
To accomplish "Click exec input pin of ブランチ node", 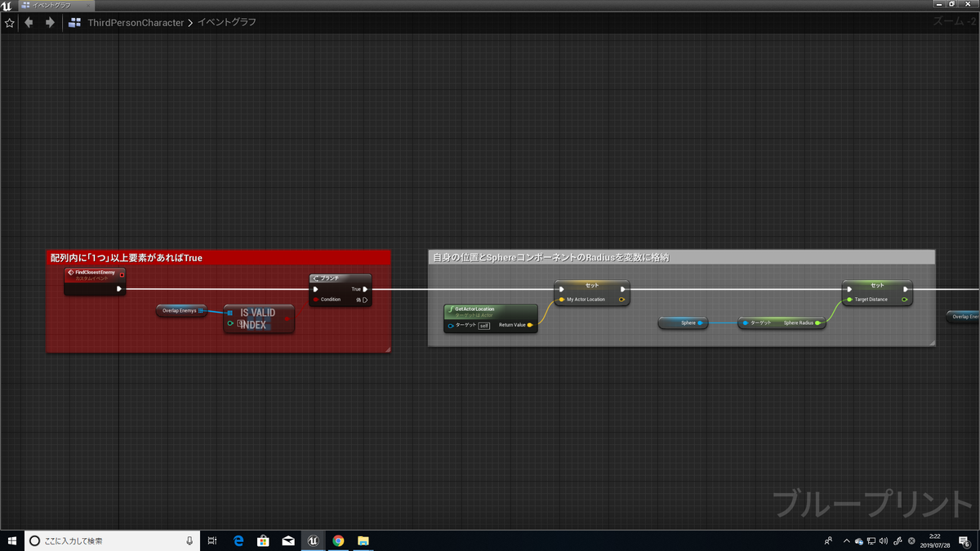I will 316,289.
